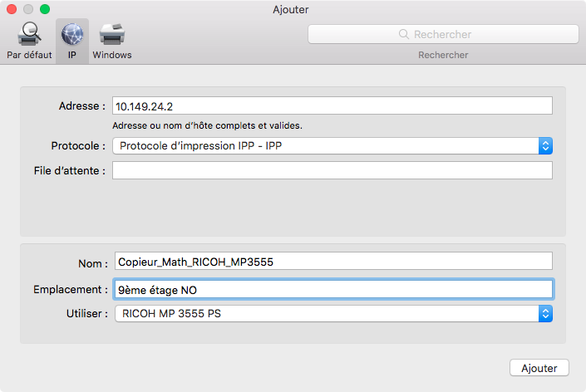
Task: Click the Adresse label
Action: click(81, 106)
